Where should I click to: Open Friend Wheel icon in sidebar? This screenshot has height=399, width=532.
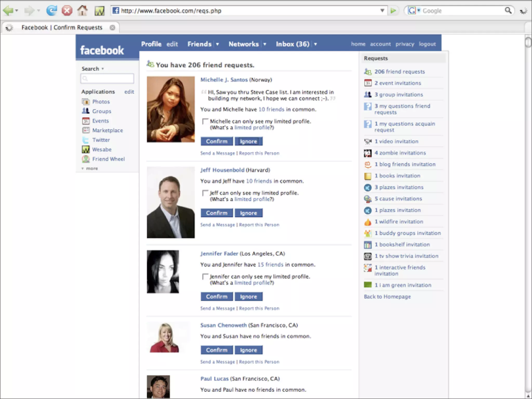pyautogui.click(x=85, y=159)
